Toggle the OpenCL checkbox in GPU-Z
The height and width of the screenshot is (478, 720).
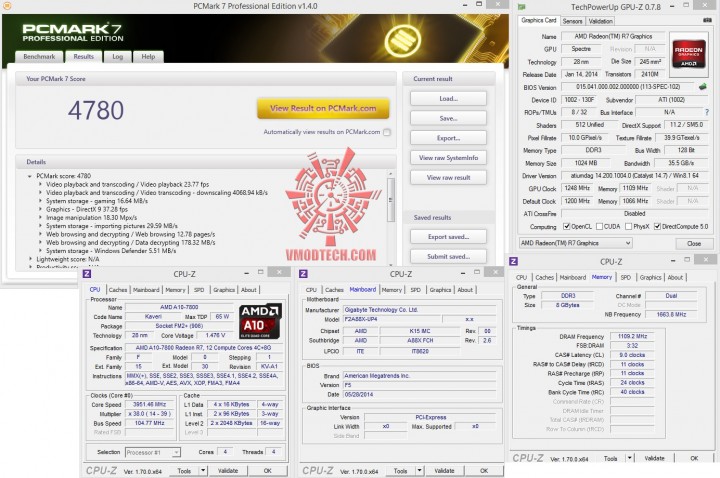567,226
